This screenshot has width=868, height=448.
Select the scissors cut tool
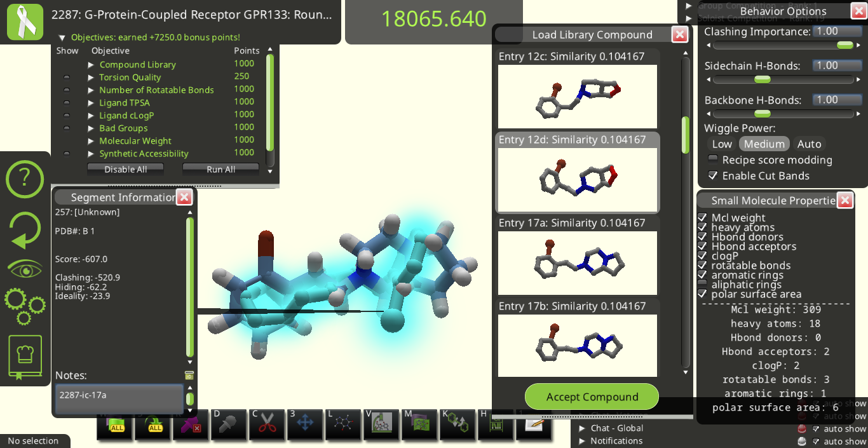click(267, 424)
